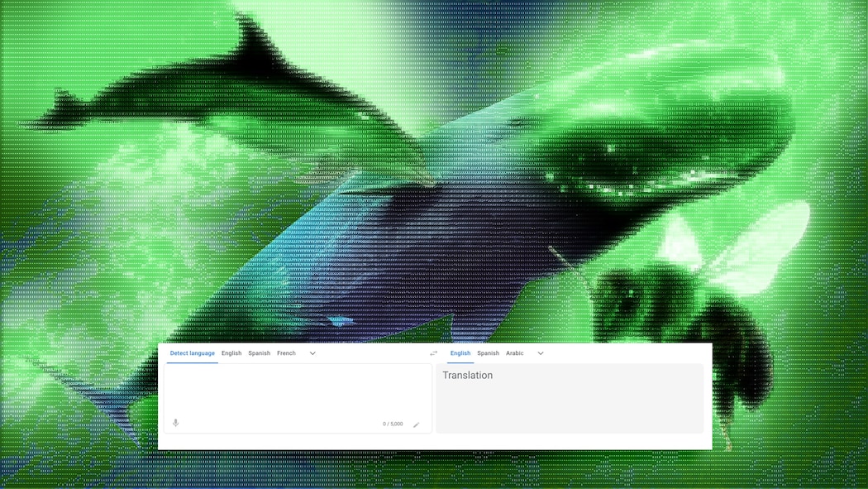Expand the target language dropdown chevron
The width and height of the screenshot is (868, 489).
tap(540, 352)
